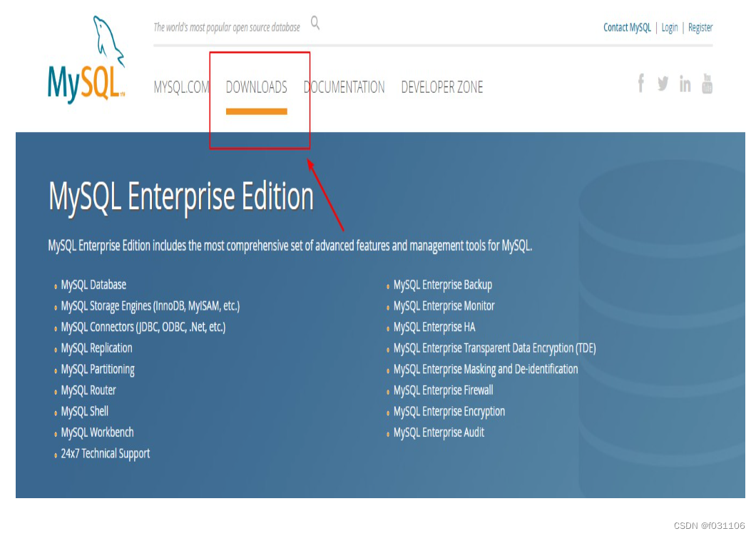
Task: Open the Transparent Data Encryption (TDE) link
Action: [x=495, y=348]
